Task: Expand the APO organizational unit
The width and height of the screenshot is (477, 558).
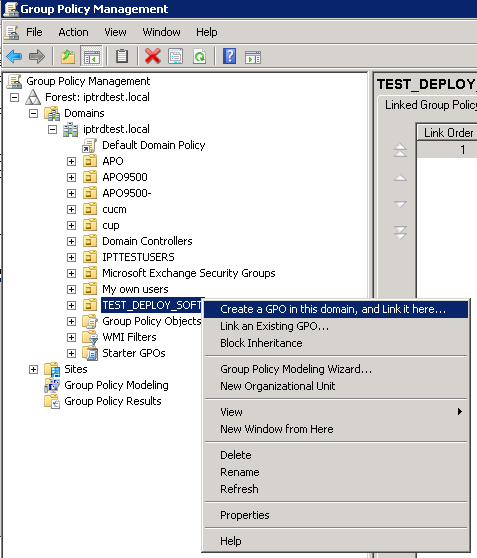Action: coord(72,162)
